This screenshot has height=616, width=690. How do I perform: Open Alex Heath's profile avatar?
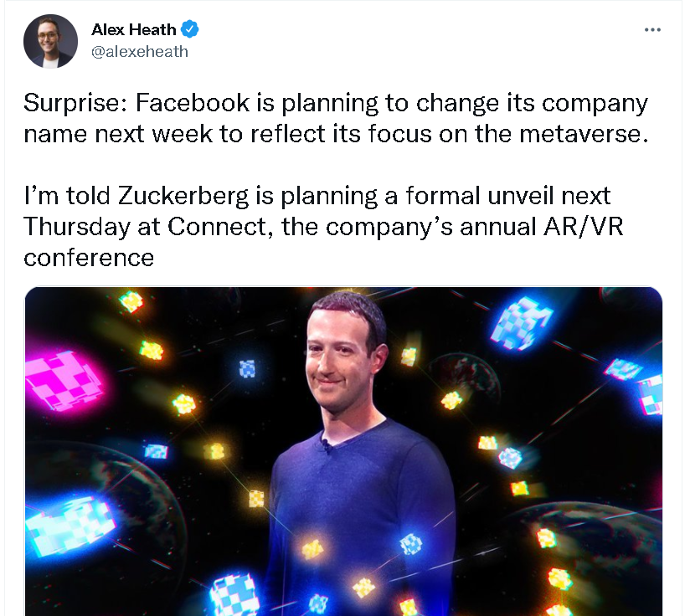tap(50, 41)
